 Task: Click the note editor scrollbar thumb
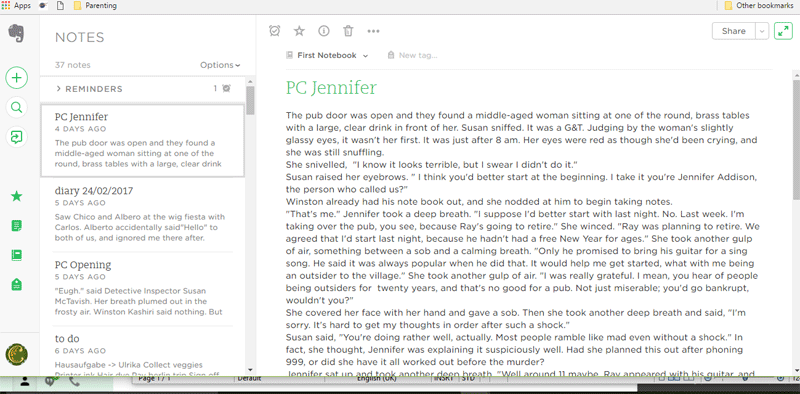pyautogui.click(x=796, y=140)
